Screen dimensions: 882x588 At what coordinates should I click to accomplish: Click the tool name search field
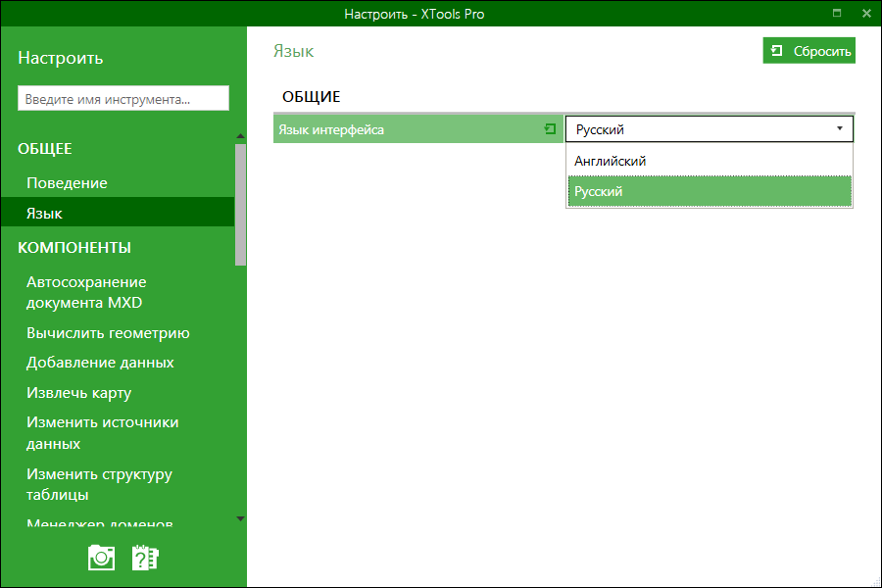pos(123,98)
